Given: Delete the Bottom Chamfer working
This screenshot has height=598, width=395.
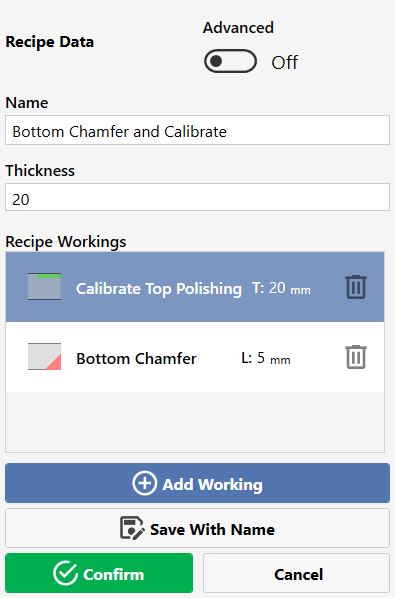Looking at the screenshot, I should click(x=356, y=357).
